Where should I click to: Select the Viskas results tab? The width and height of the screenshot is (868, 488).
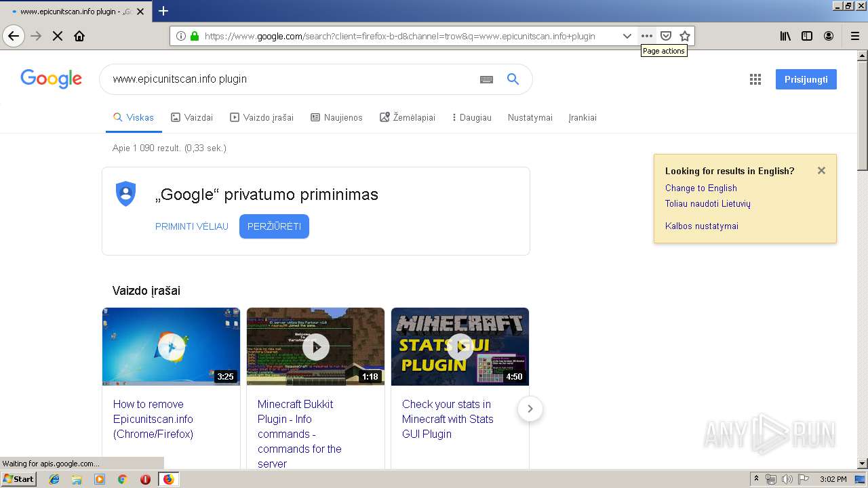point(134,117)
